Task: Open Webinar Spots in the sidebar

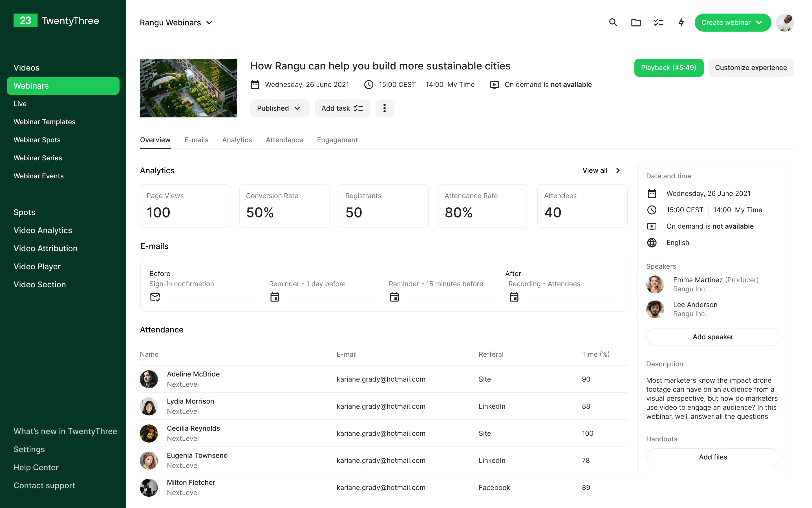Action: [x=37, y=140]
